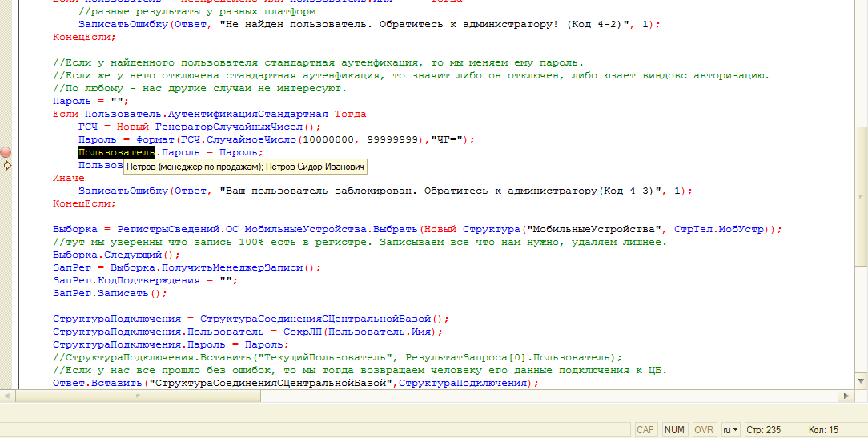
Task: Click the red breakpoint marker in the gutter
Action: point(7,152)
